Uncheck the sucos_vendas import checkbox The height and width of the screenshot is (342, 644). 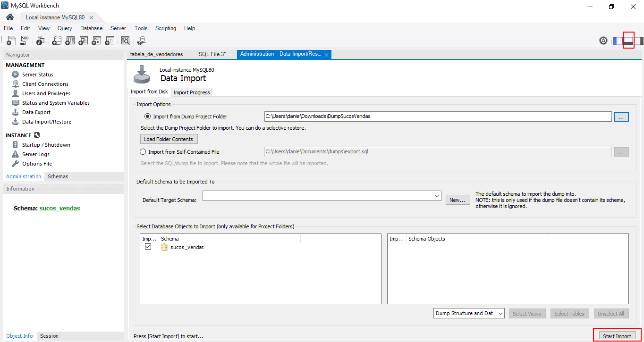[148, 247]
